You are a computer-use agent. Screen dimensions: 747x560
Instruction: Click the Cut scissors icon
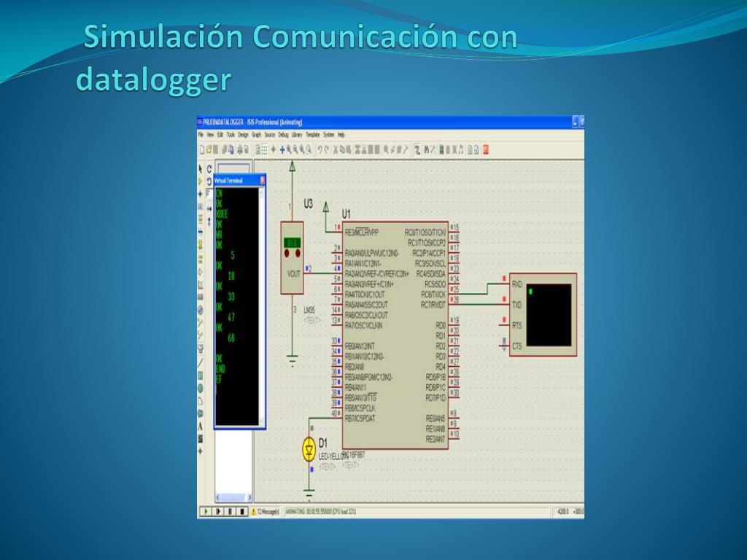tap(336, 150)
